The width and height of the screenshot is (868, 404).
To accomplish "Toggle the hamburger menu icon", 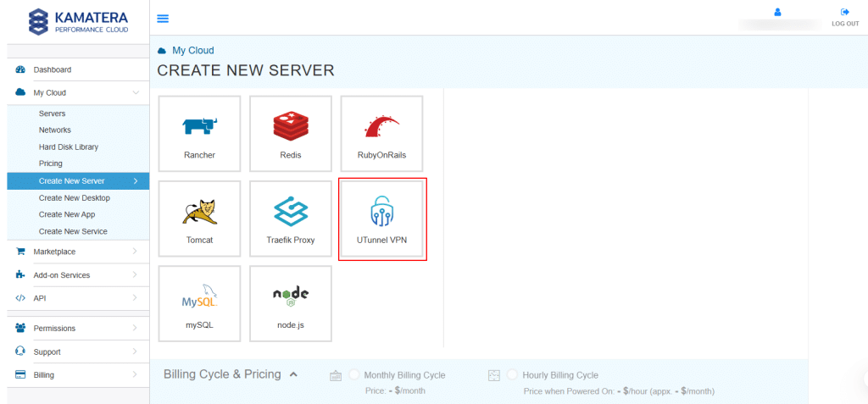I will tap(163, 19).
